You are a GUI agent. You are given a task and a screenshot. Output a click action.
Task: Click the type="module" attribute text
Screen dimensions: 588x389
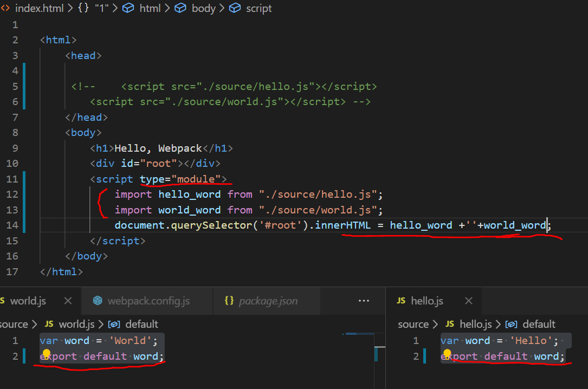pyautogui.click(x=180, y=179)
